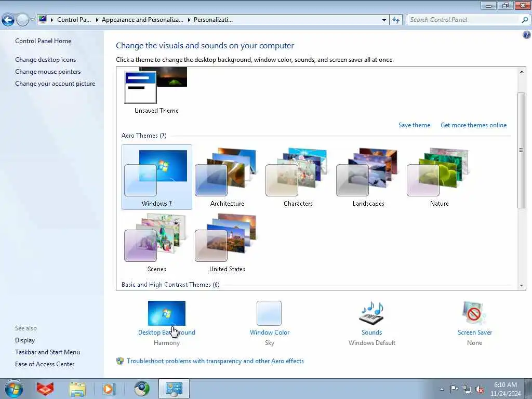
Task: Click the search magnifier icon
Action: (525, 20)
